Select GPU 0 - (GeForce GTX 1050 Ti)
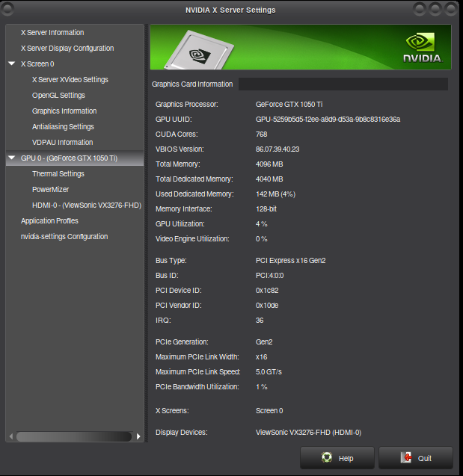 pos(69,158)
